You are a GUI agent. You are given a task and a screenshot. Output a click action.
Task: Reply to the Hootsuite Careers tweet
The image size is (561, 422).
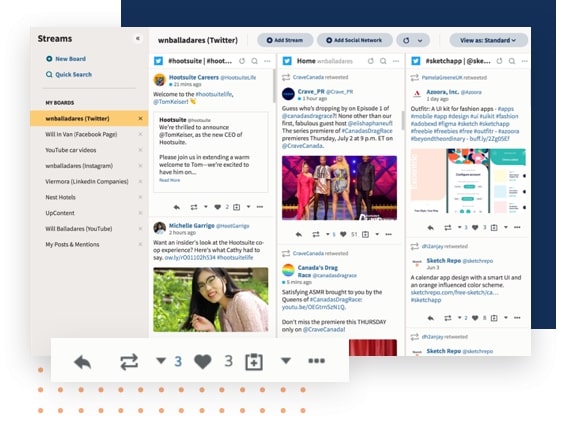pos(177,207)
